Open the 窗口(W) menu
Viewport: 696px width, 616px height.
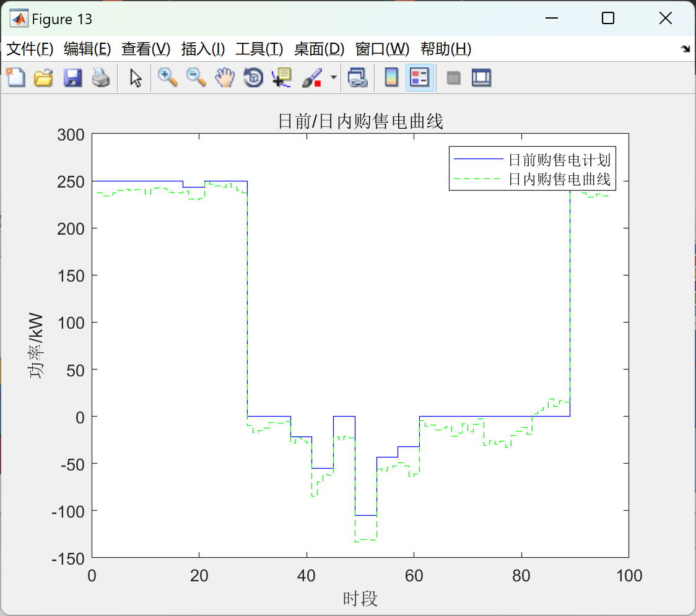click(381, 49)
